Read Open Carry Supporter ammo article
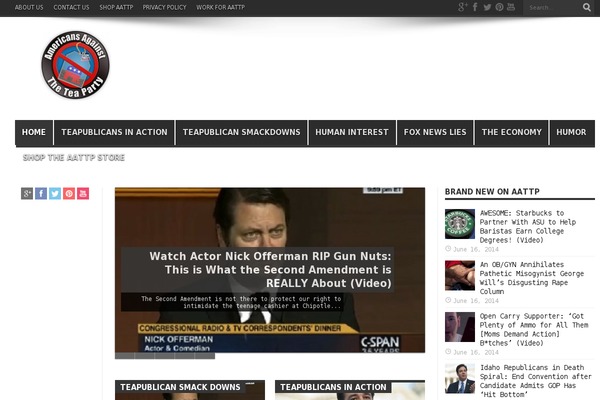Viewport: 600px width, 400px height. coord(534,330)
